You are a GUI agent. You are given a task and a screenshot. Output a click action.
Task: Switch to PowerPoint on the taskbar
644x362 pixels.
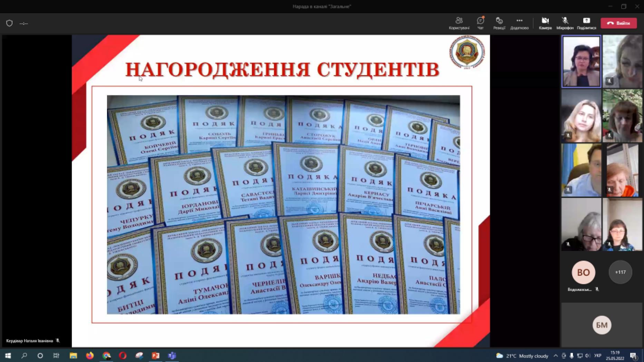pyautogui.click(x=156, y=355)
